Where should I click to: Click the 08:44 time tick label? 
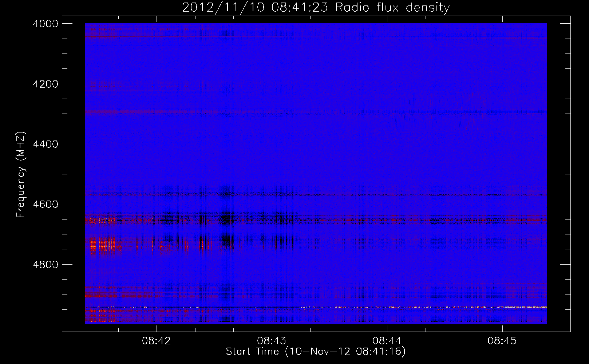[x=387, y=341]
